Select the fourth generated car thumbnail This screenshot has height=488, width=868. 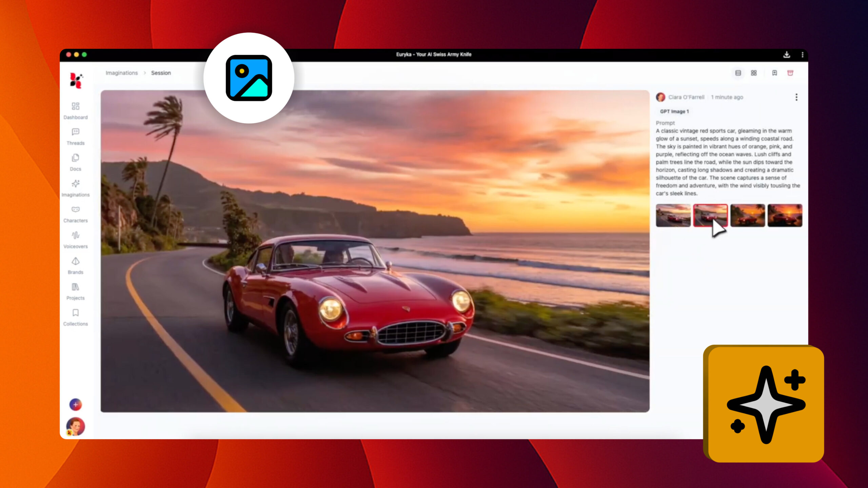pos(785,215)
